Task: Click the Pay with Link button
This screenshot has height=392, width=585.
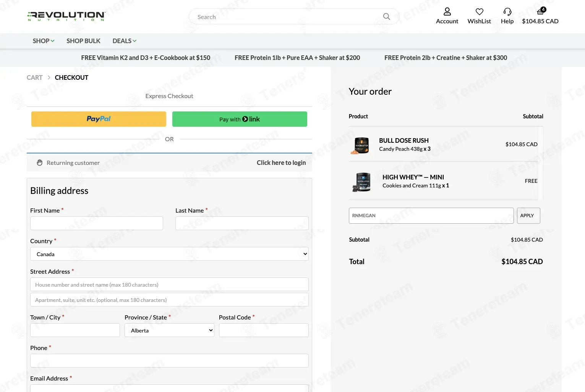Action: [240, 119]
